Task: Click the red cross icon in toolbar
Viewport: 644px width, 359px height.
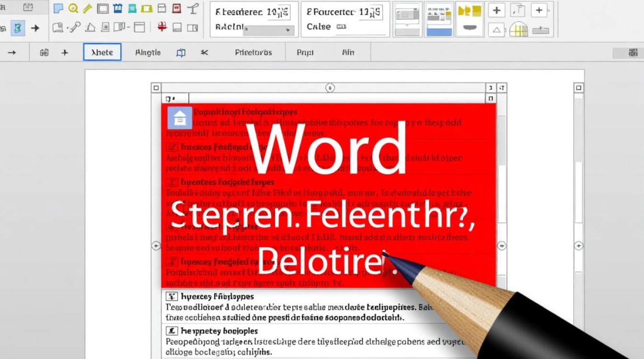Action: pos(162,27)
